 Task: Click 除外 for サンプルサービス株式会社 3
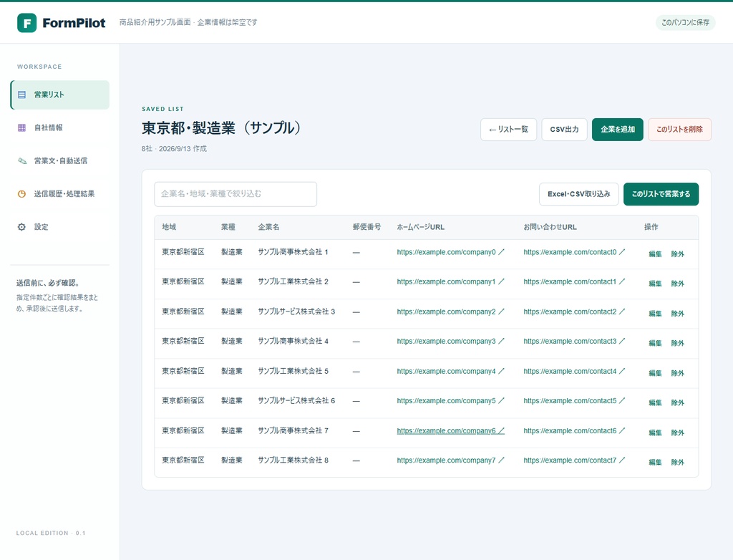[677, 314]
